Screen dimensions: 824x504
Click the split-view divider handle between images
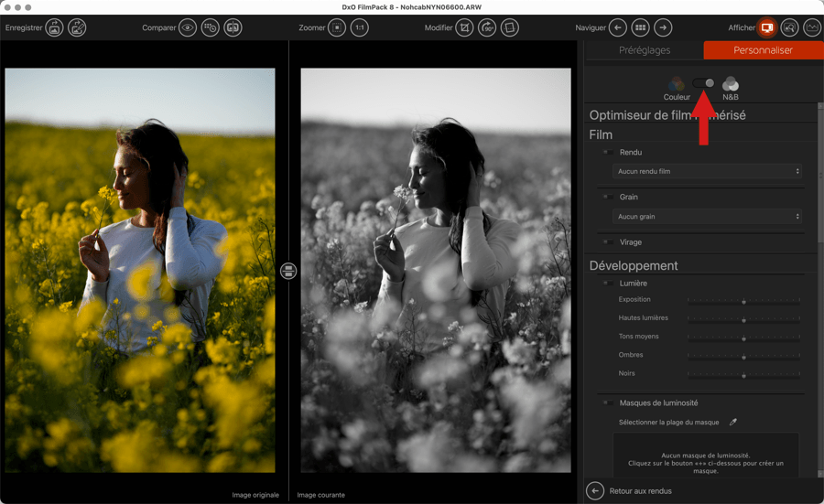point(288,271)
